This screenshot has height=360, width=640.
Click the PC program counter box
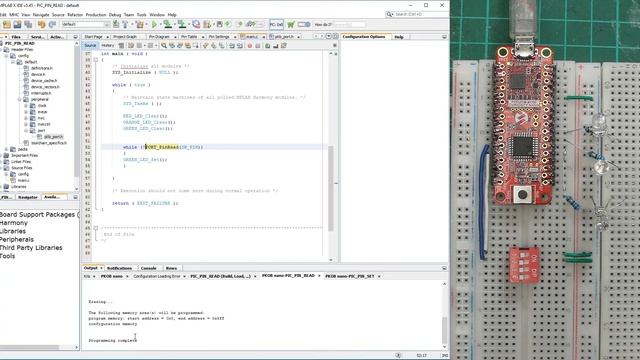[x=276, y=24]
